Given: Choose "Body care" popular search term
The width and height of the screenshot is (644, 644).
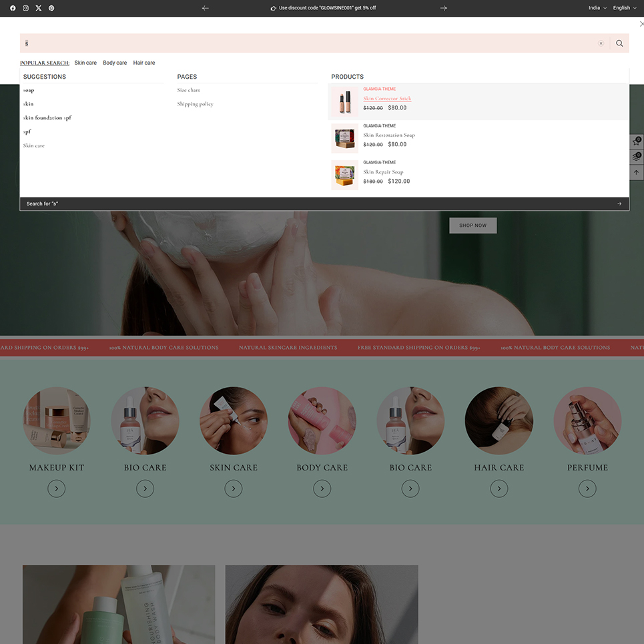Looking at the screenshot, I should (115, 63).
